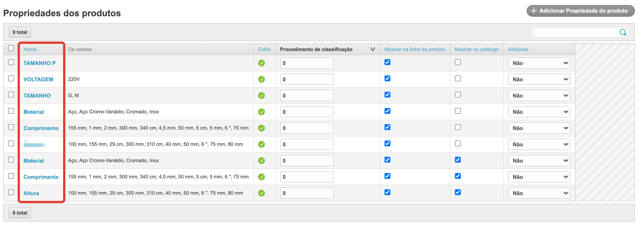Image resolution: width=644 pixels, height=229 pixels.
Task: Click the sort arrow beside Procedimento de classificação
Action: [x=373, y=49]
